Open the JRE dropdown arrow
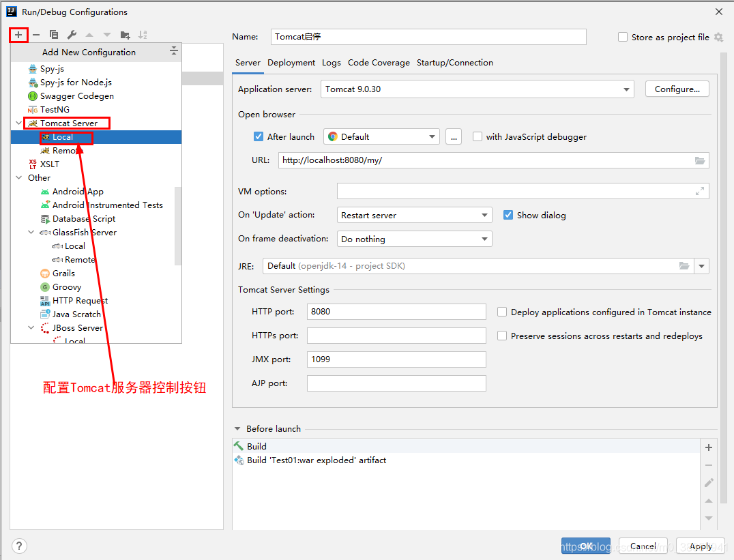Viewport: 734px width, 560px height. pos(702,266)
